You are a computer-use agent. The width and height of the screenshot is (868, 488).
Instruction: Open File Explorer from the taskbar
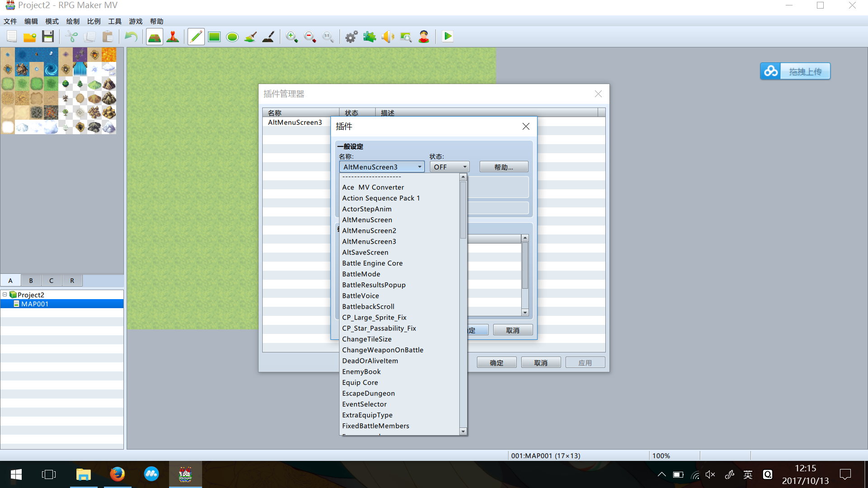83,474
